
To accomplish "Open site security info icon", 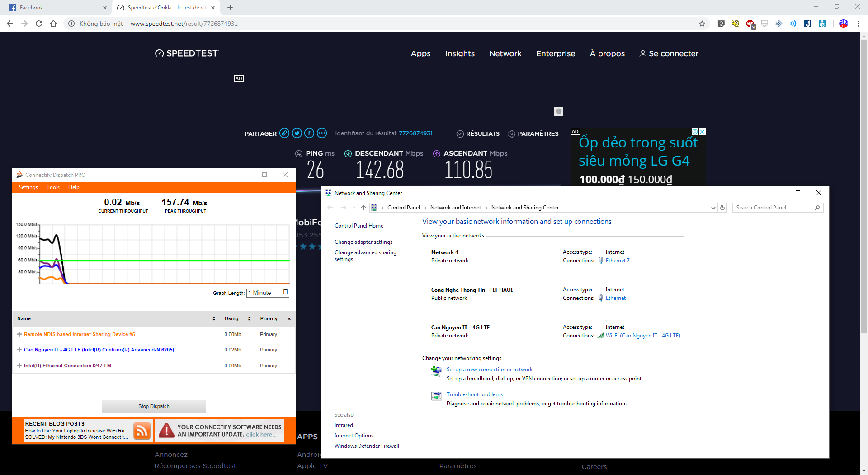I will click(x=71, y=24).
